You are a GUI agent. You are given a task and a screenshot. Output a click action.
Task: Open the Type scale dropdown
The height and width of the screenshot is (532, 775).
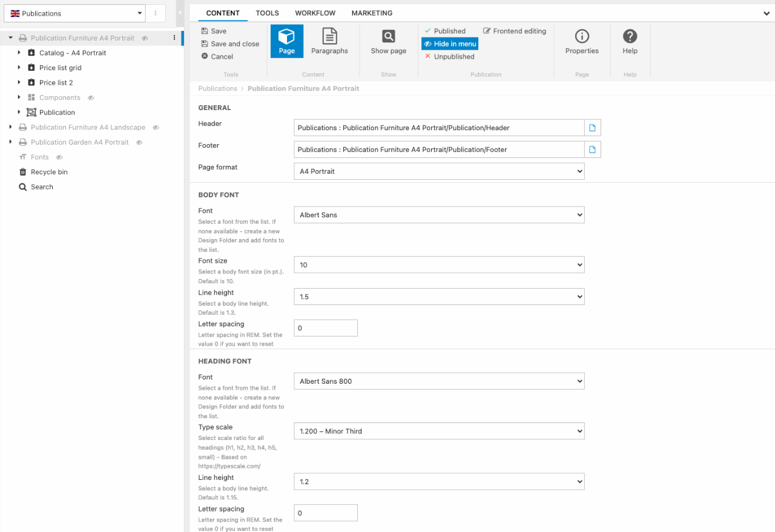439,431
